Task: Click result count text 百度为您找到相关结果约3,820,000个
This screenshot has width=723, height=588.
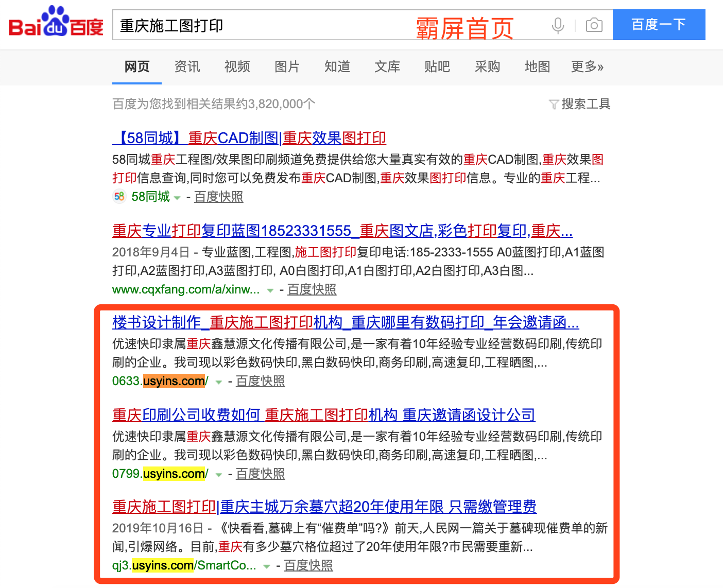Action: point(214,104)
